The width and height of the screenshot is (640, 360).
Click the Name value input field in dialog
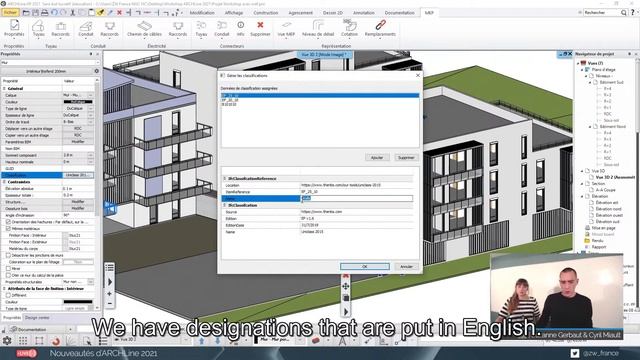(x=357, y=199)
